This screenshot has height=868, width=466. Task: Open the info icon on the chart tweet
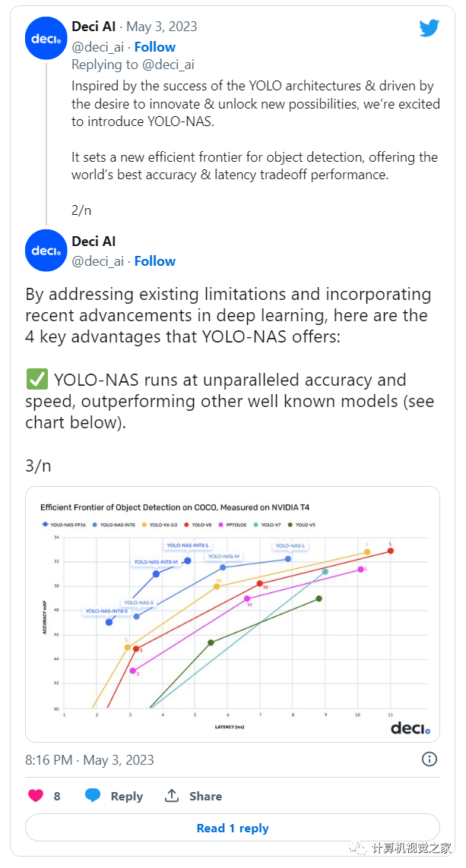click(430, 759)
